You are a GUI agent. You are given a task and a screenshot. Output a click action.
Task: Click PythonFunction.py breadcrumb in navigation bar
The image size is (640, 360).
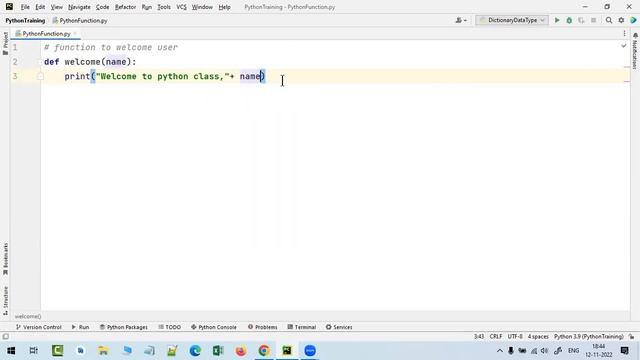80,20
